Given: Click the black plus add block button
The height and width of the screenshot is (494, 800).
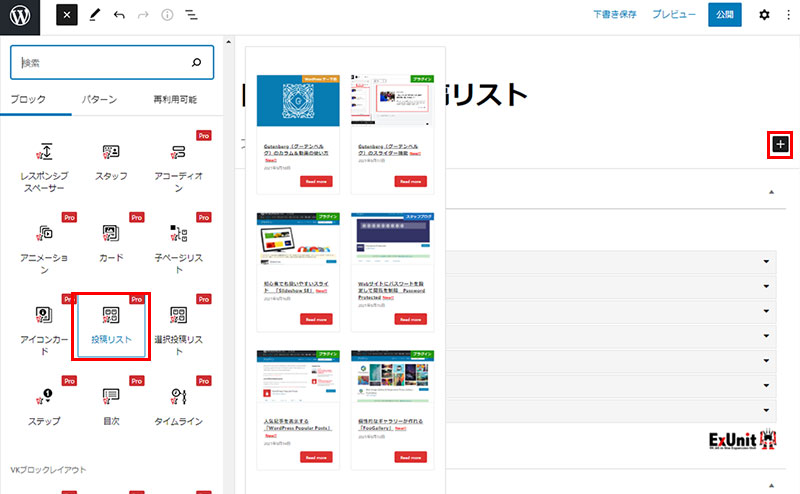Looking at the screenshot, I should click(x=780, y=144).
